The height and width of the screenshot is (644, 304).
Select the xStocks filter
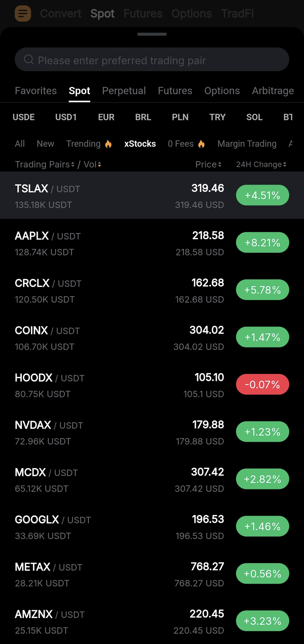pyautogui.click(x=140, y=144)
